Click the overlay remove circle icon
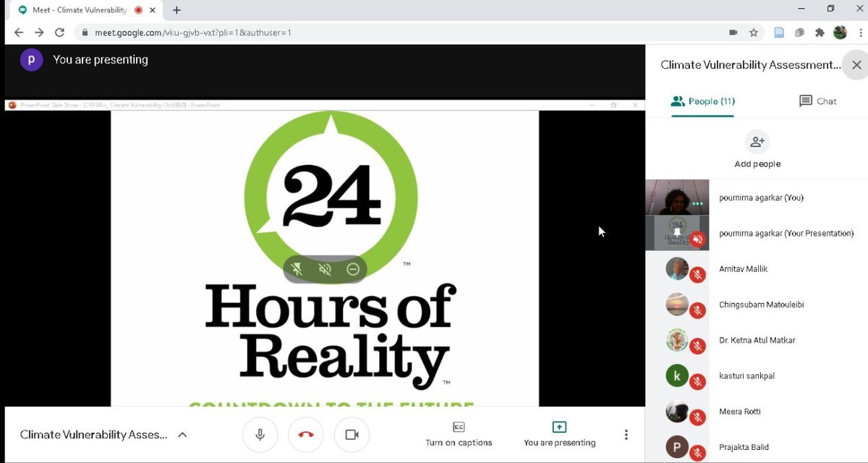Image resolution: width=868 pixels, height=463 pixels. coord(353,269)
